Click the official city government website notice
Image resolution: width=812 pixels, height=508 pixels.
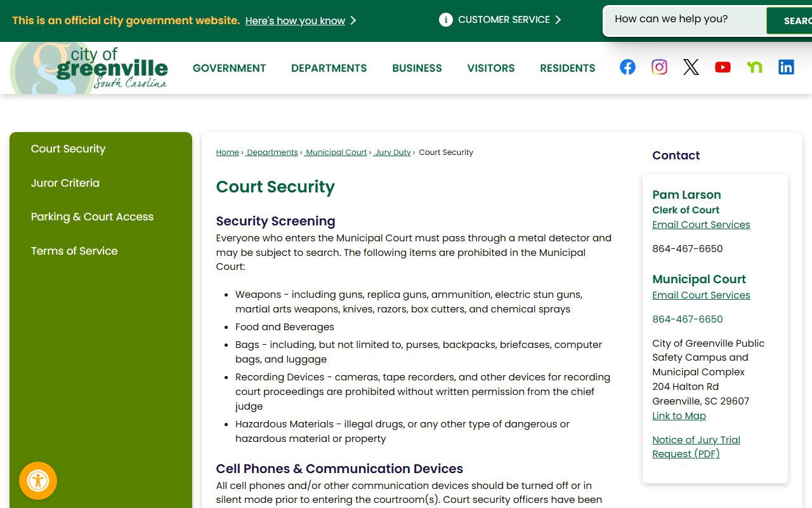point(126,20)
